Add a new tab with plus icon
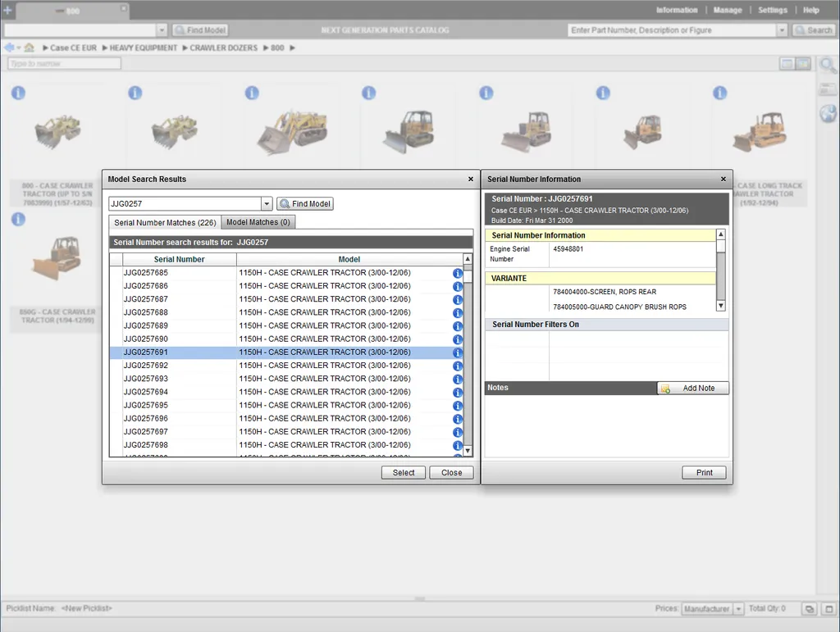 (x=7, y=10)
